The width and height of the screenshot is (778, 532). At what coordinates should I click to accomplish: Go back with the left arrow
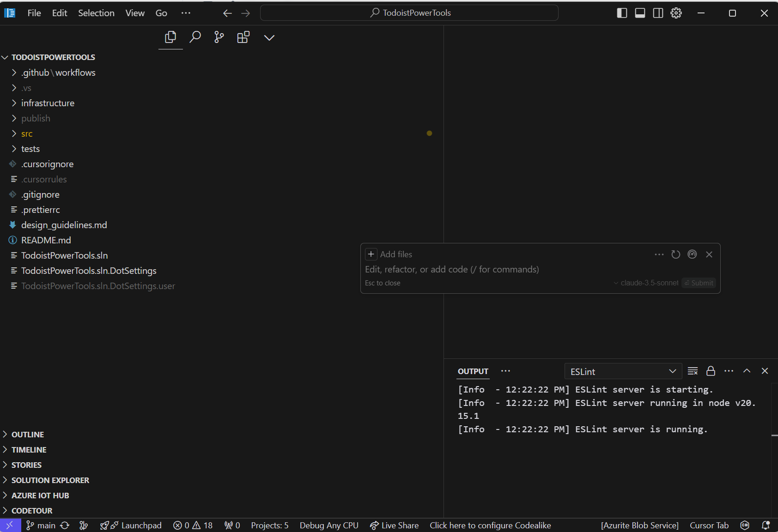click(227, 13)
